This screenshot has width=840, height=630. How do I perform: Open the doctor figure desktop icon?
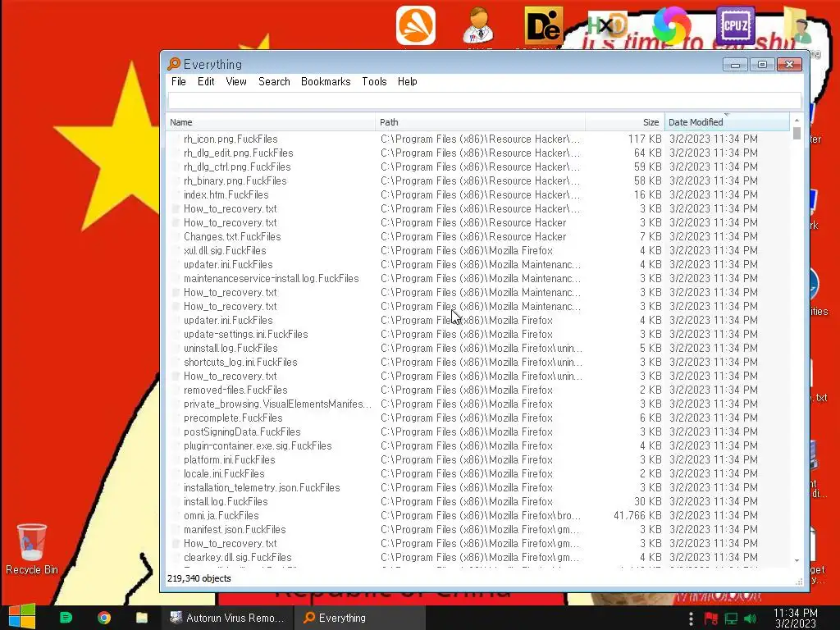point(478,25)
